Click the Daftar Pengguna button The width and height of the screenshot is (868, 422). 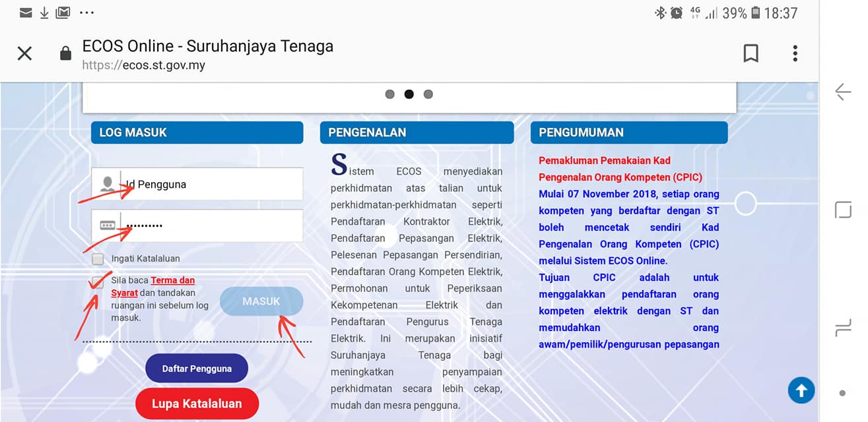click(x=197, y=369)
